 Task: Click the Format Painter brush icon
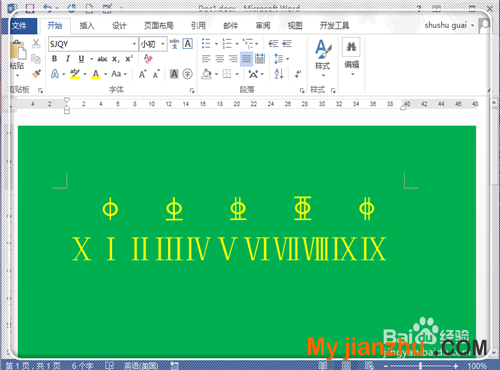pos(36,74)
